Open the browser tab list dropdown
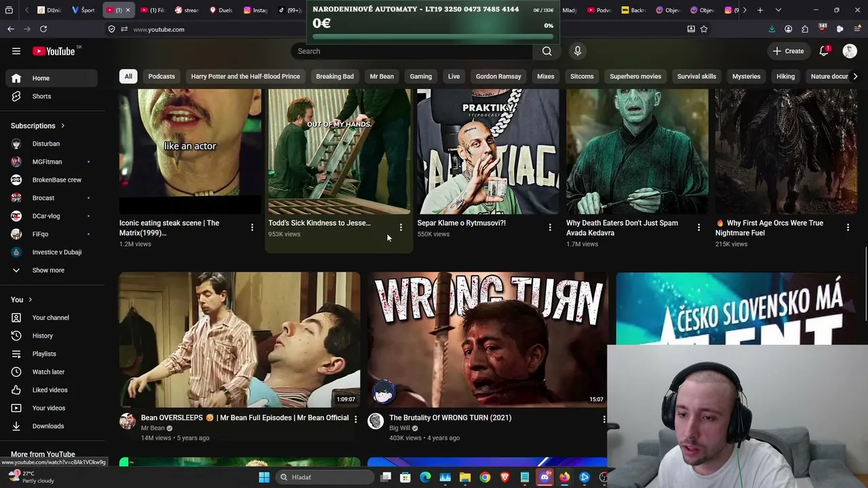 coord(778,10)
